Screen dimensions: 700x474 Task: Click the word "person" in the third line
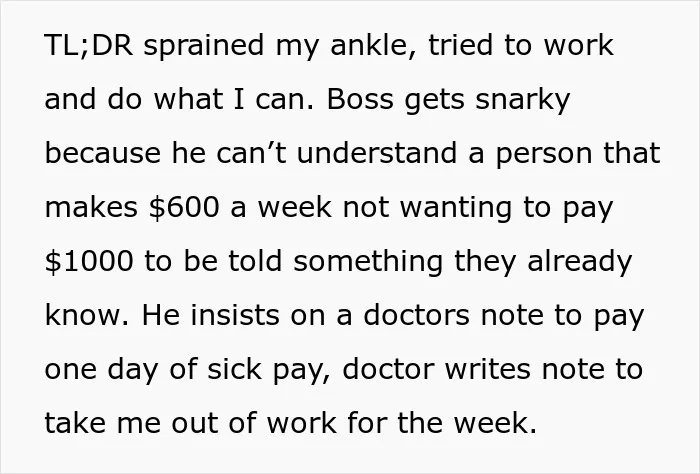544,156
